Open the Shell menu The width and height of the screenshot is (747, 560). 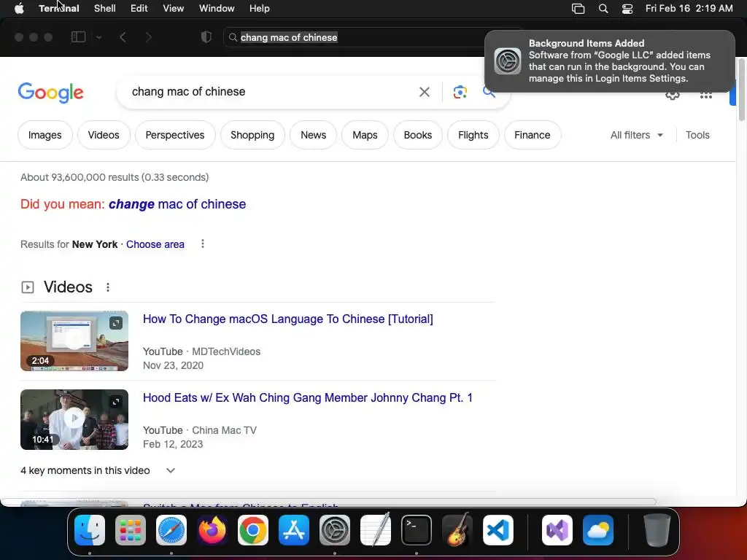pos(105,9)
